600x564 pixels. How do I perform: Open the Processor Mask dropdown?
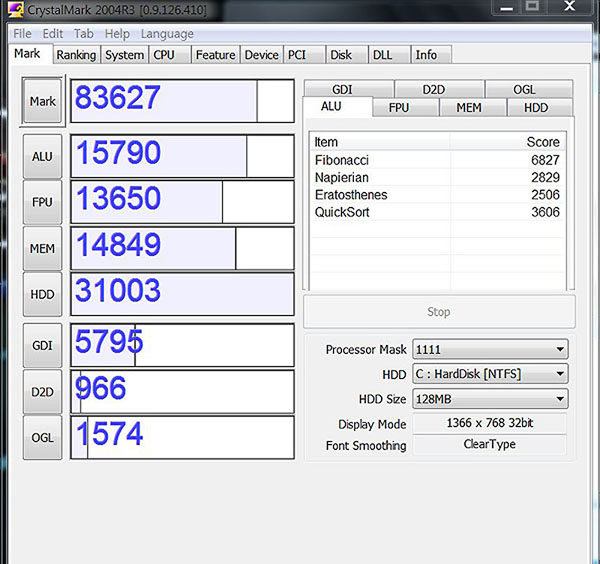(490, 349)
